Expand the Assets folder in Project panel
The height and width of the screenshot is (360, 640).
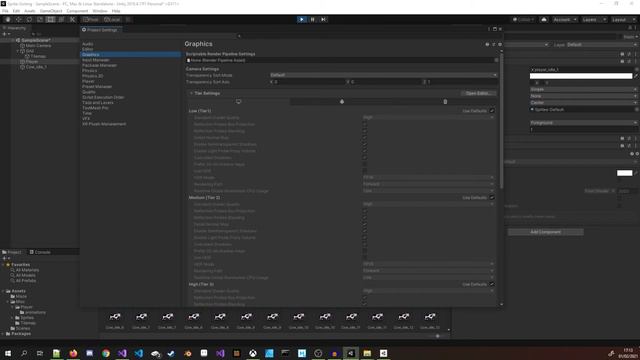click(4, 291)
